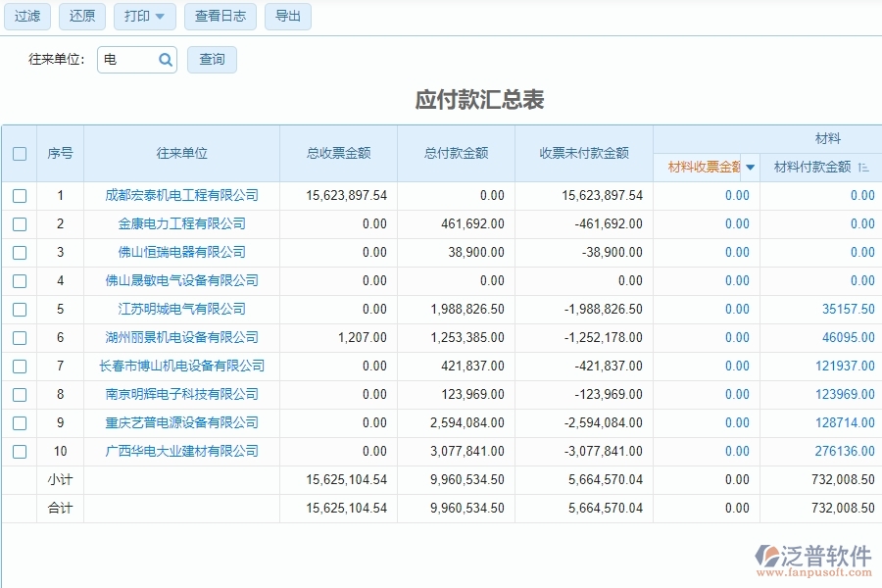Click the magnifier search icon in 往来单位 field
The width and height of the screenshot is (882, 588).
[x=163, y=60]
